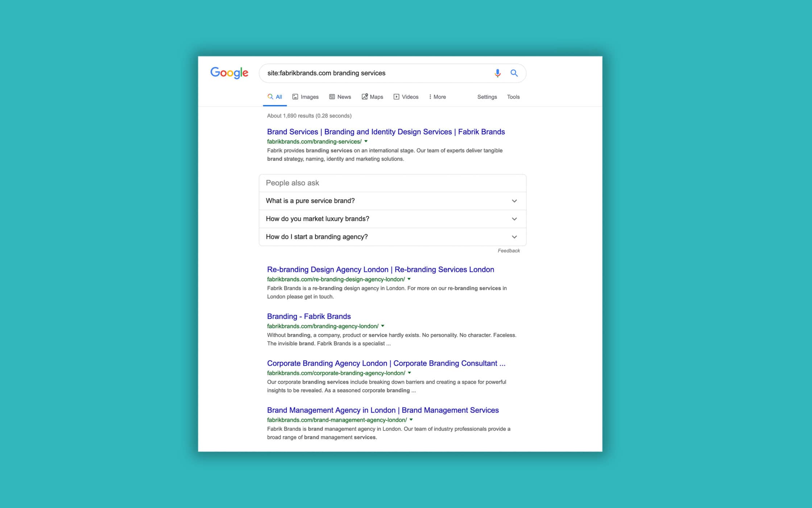The width and height of the screenshot is (812, 508).
Task: Click the Google search magnifier icon
Action: (514, 73)
